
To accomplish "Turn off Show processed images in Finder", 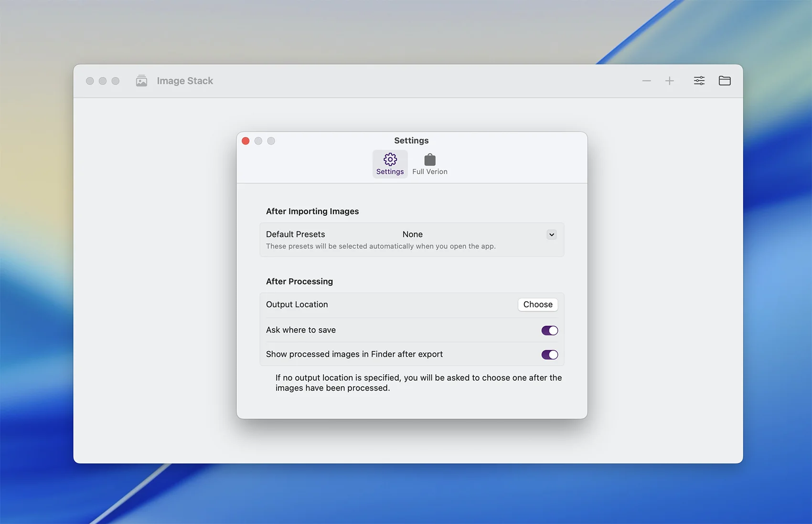I will (x=549, y=355).
